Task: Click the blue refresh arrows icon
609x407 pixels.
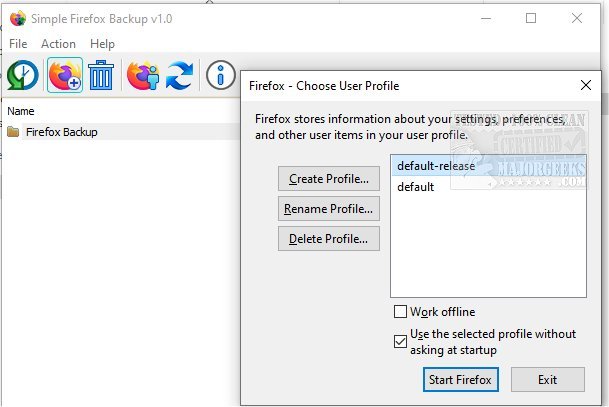Action: click(179, 76)
